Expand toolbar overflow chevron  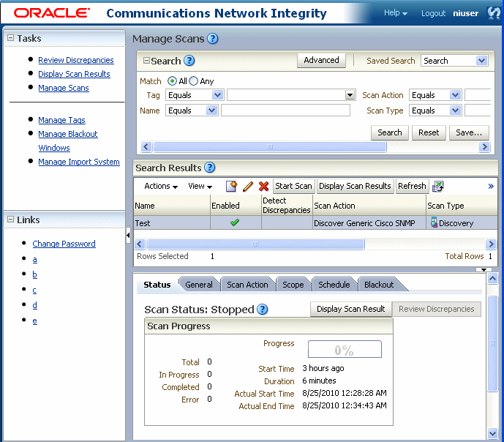pyautogui.click(x=491, y=186)
